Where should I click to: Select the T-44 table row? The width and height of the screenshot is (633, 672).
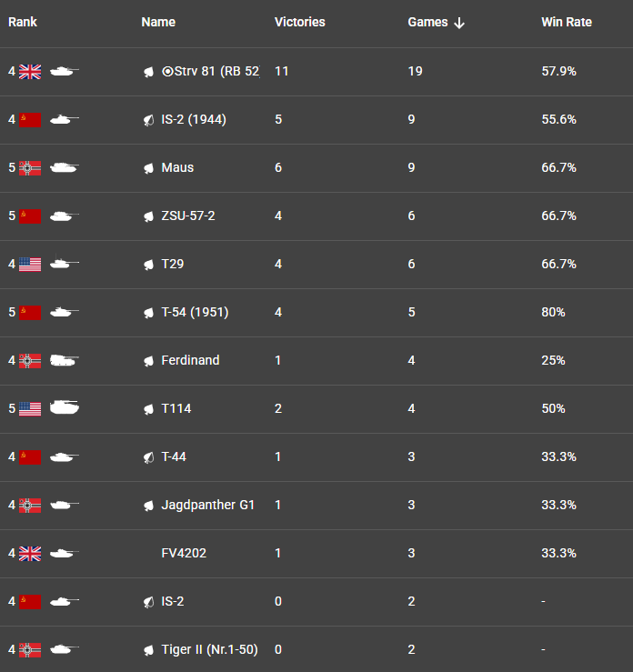point(316,456)
